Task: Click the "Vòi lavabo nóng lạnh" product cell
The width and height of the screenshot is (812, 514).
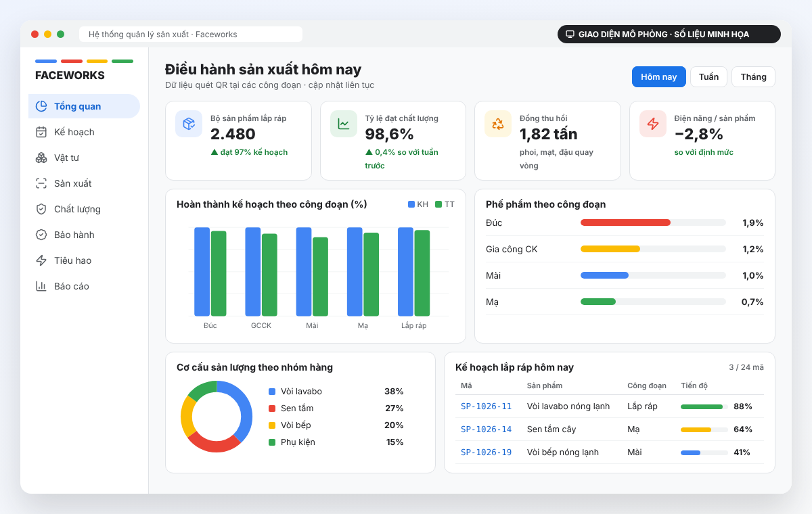Action: pos(568,406)
